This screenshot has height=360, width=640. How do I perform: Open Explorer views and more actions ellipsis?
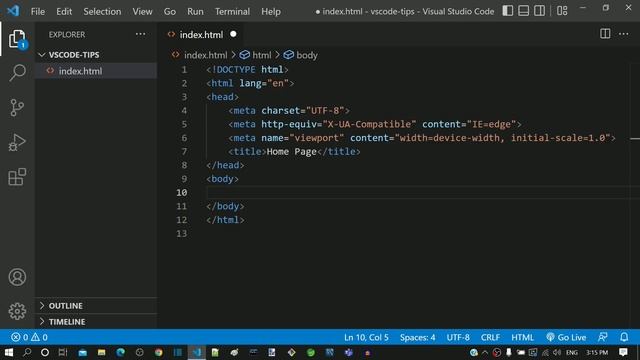140,34
